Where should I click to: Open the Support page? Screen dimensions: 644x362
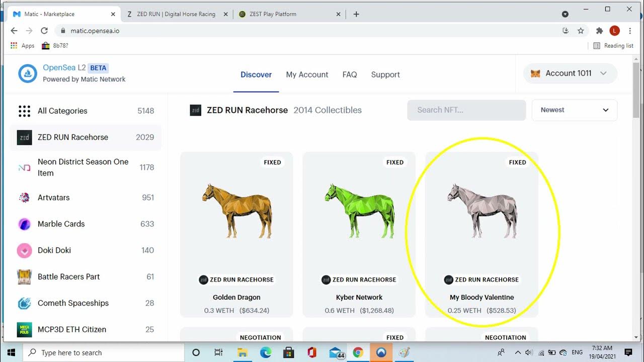coord(385,74)
